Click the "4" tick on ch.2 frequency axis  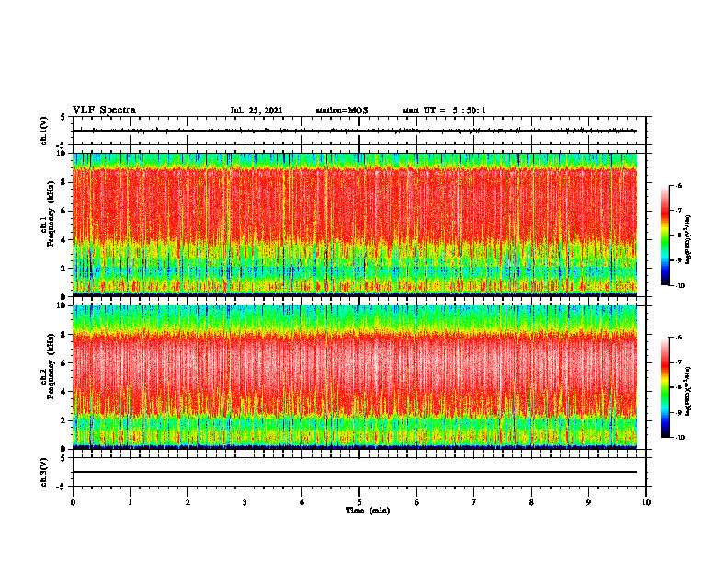pos(65,392)
